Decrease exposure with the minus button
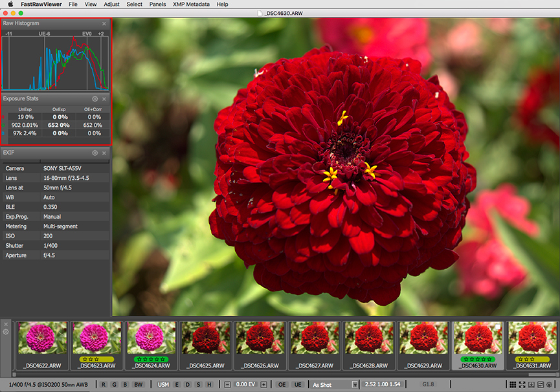The image size is (560, 392). point(227,384)
